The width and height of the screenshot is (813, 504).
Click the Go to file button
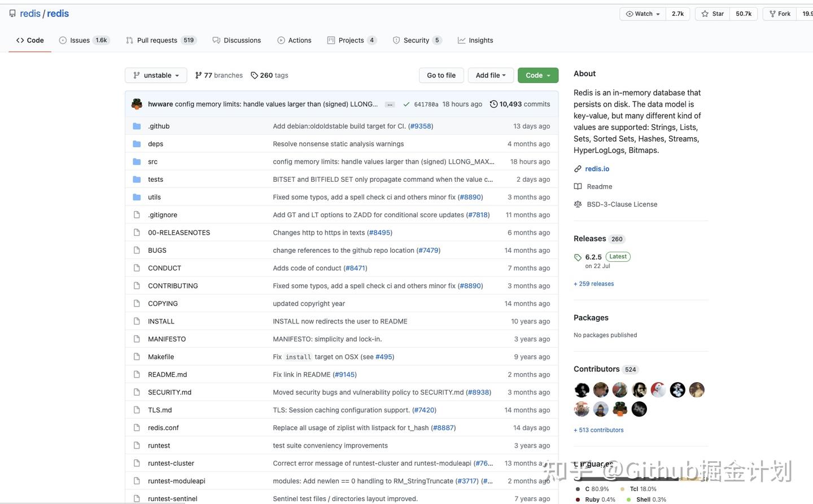[441, 75]
